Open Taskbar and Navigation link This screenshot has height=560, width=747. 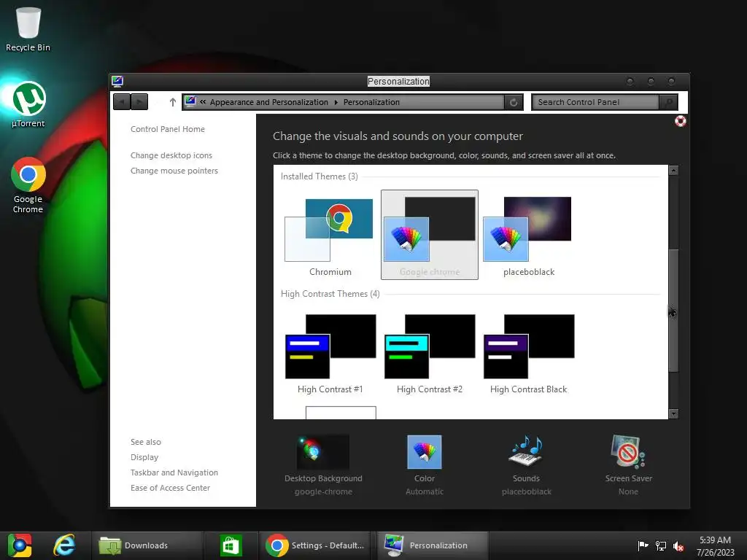point(174,472)
